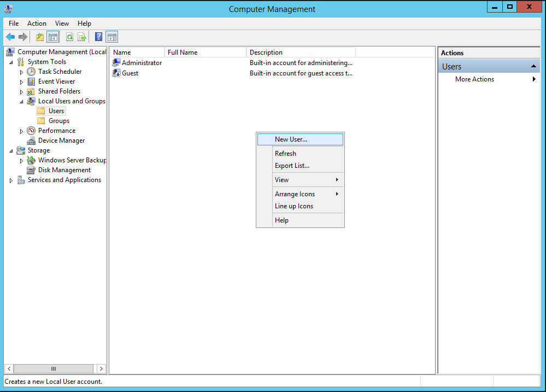The height and width of the screenshot is (392, 546).
Task: Click 'Built-in account for guest access t...' description
Action: click(301, 73)
